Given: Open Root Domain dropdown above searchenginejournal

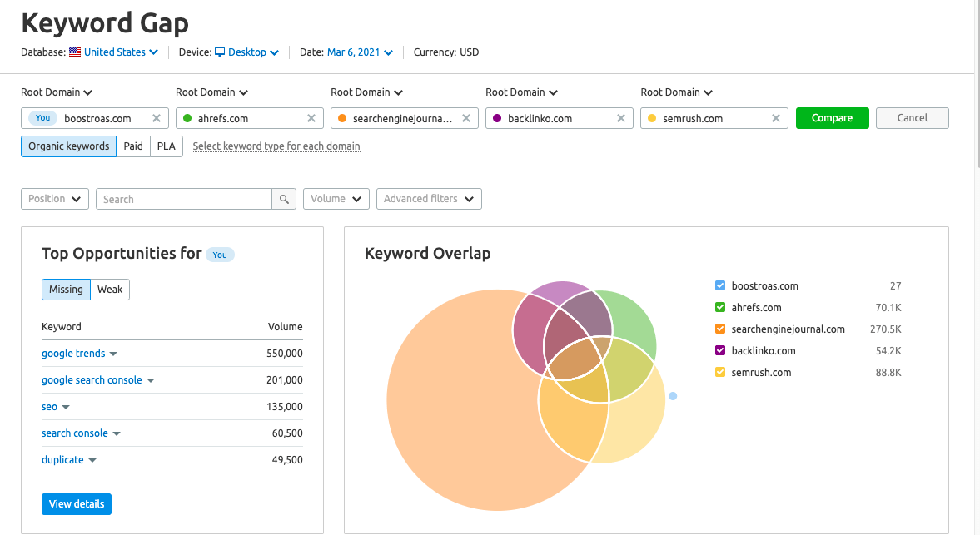Looking at the screenshot, I should point(366,92).
